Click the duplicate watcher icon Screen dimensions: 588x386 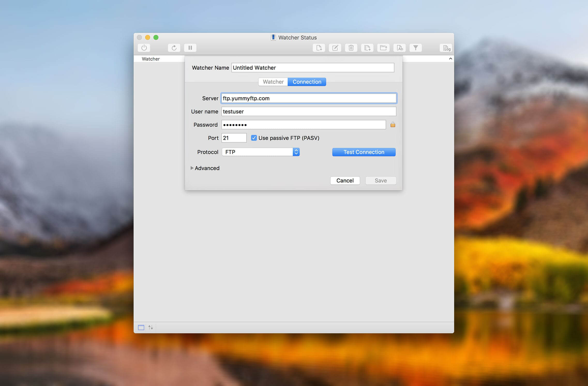coord(367,48)
